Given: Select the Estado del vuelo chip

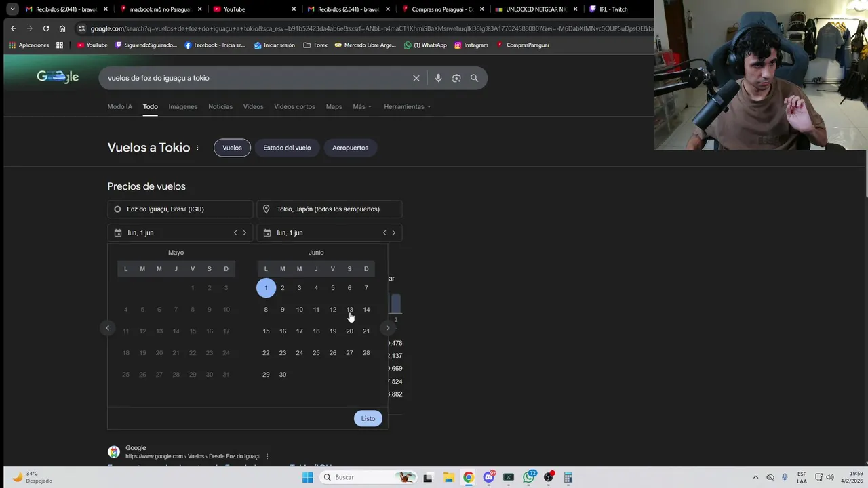Looking at the screenshot, I should point(287,148).
